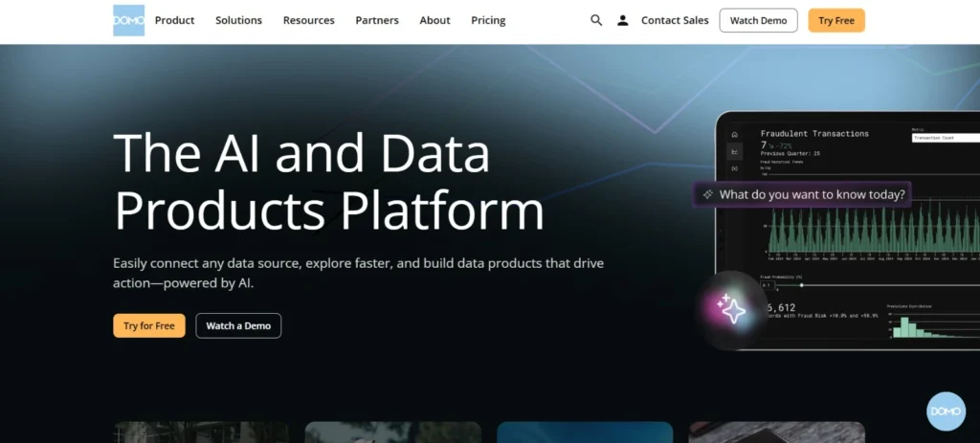This screenshot has height=443, width=980.
Task: Click the user account profile icon
Action: point(623,20)
